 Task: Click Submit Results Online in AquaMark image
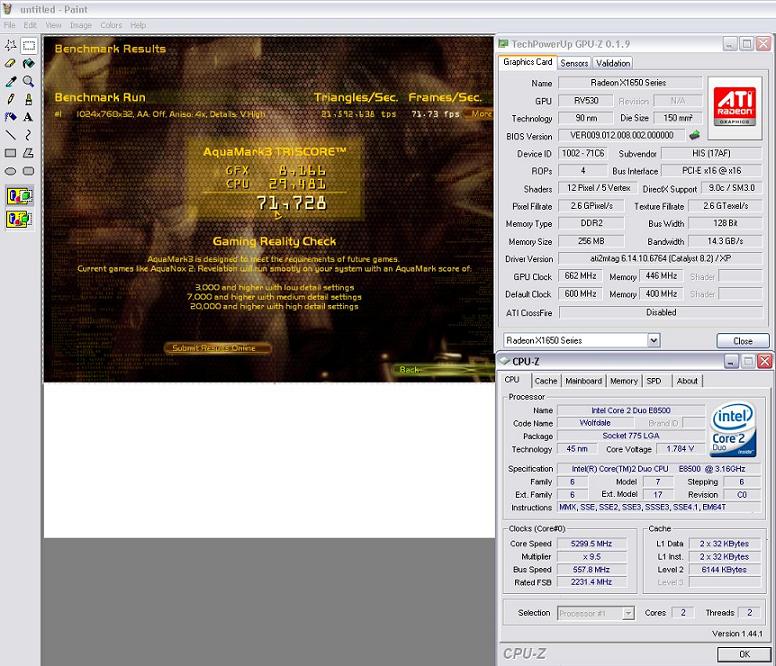218,348
